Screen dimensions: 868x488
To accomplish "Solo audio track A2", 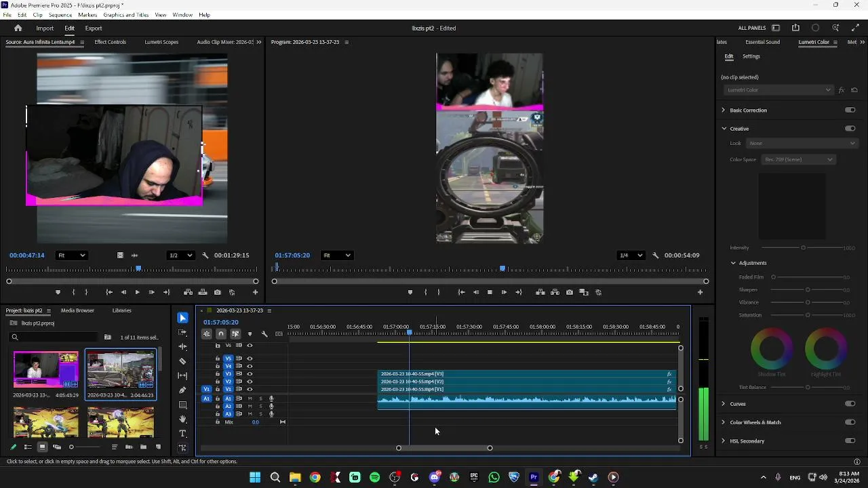I will tap(260, 406).
